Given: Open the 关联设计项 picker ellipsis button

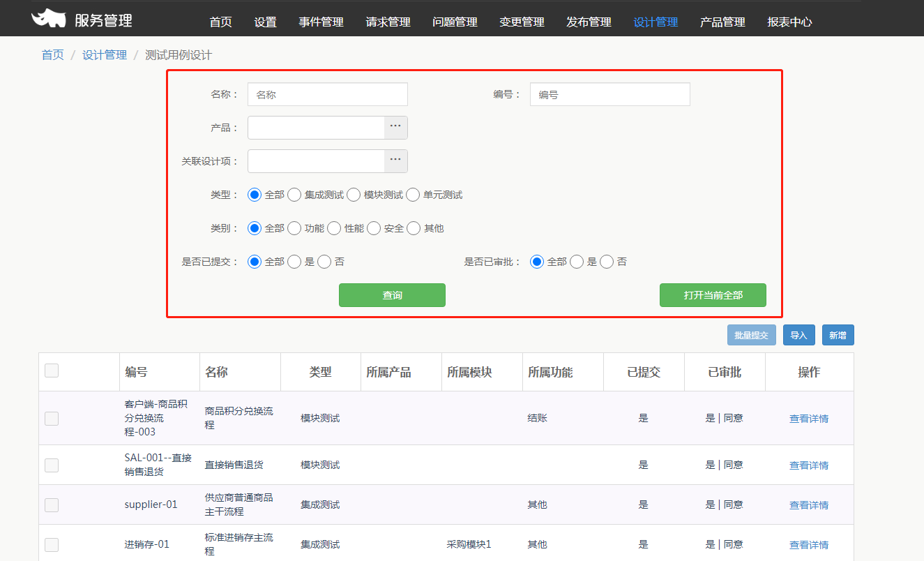Looking at the screenshot, I should point(395,161).
